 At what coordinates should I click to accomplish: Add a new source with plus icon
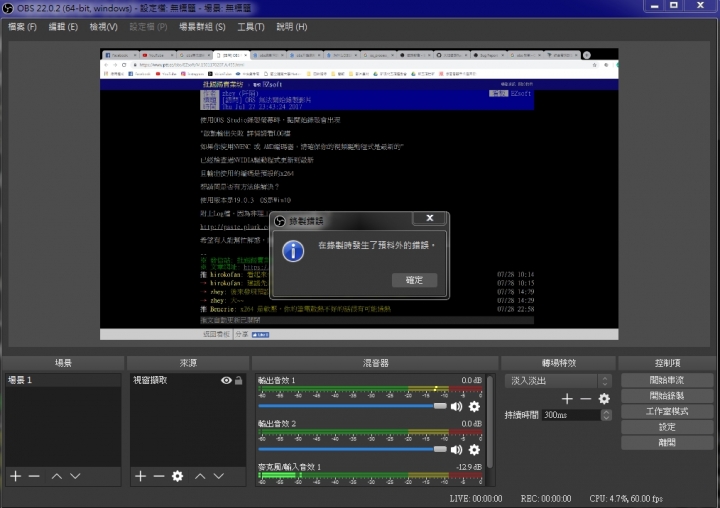point(141,476)
